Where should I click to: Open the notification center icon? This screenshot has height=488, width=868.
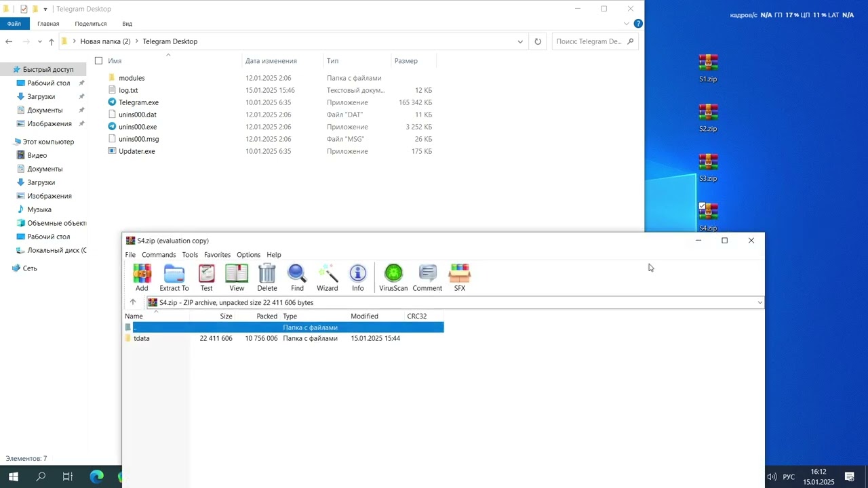(849, 476)
